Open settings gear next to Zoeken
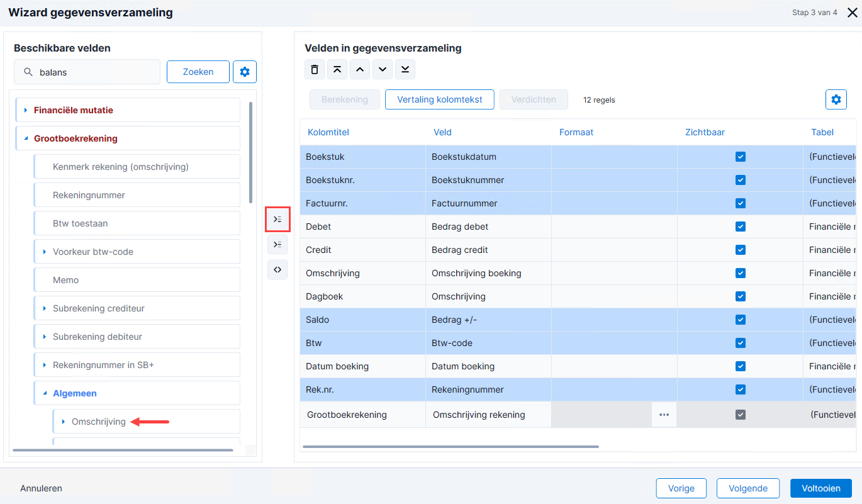862x504 pixels. 245,72
